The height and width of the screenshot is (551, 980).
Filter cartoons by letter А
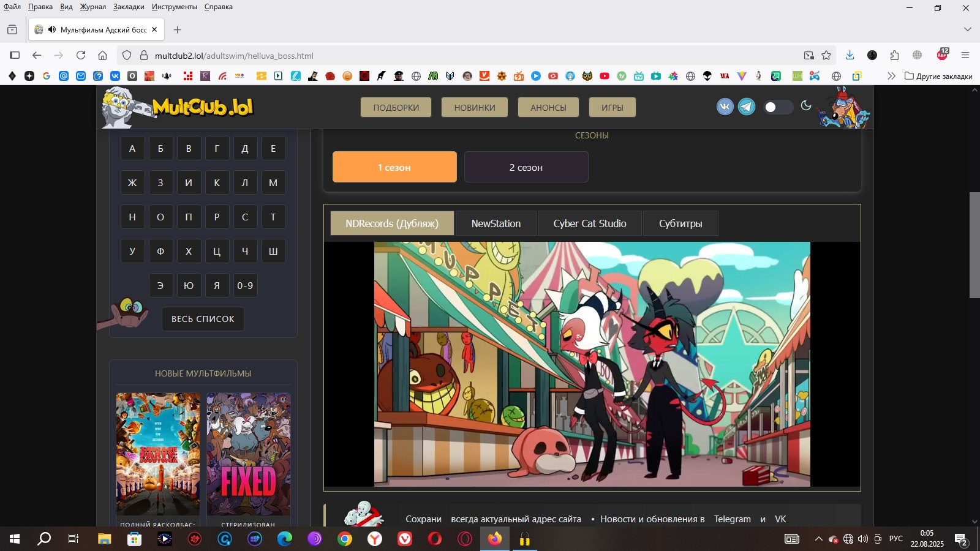click(132, 148)
